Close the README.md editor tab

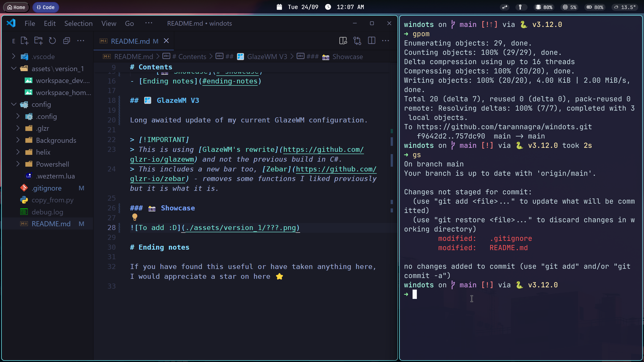coord(166,41)
